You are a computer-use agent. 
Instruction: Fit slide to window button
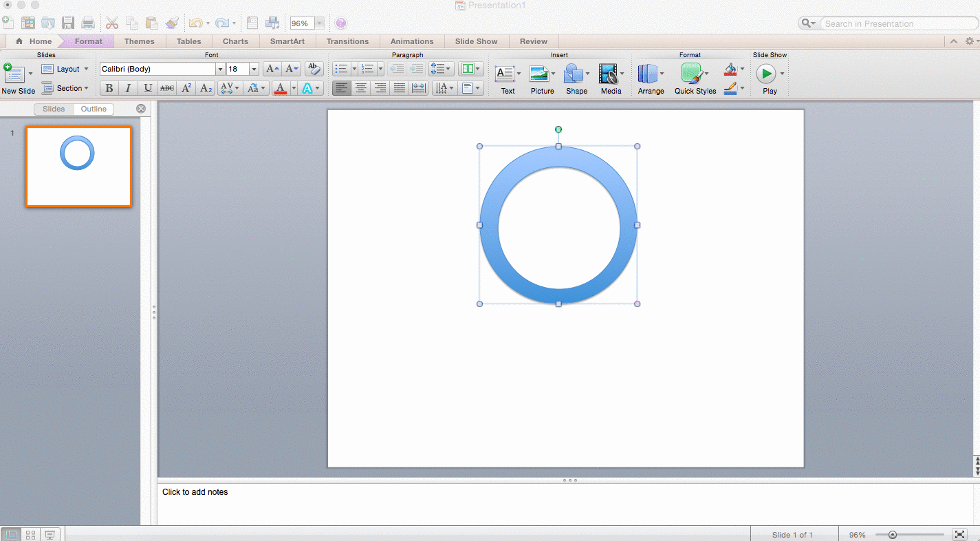pyautogui.click(x=960, y=534)
